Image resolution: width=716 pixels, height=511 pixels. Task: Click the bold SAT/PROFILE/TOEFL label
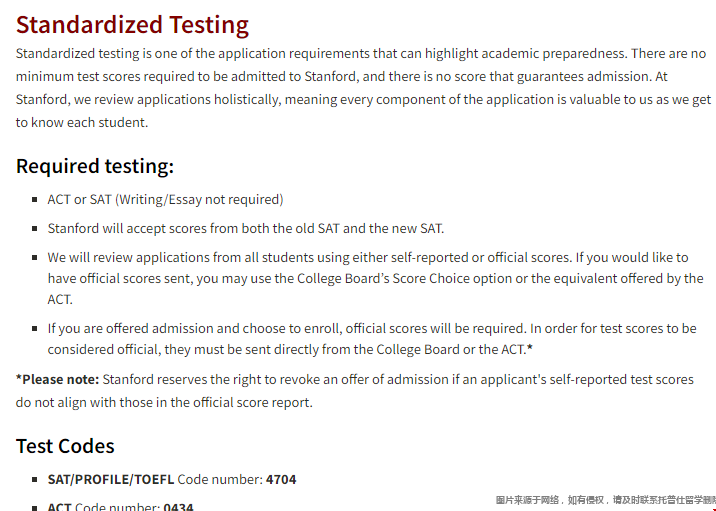point(111,479)
